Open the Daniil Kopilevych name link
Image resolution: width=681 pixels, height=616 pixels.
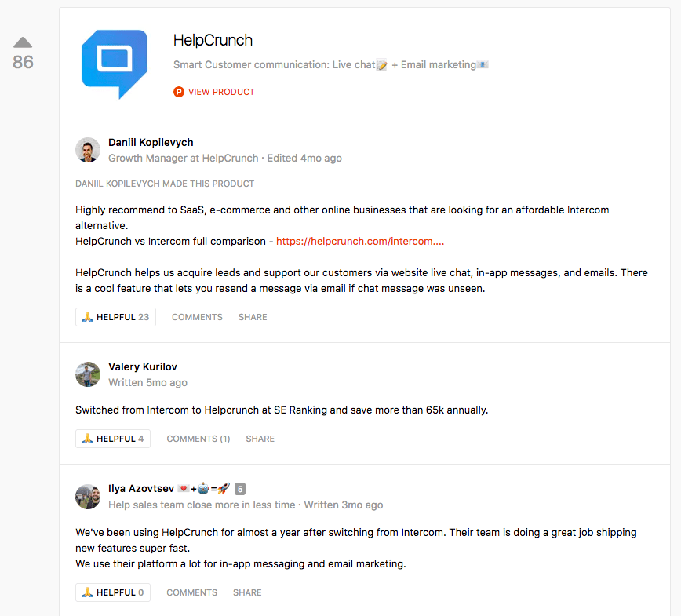[x=151, y=143]
